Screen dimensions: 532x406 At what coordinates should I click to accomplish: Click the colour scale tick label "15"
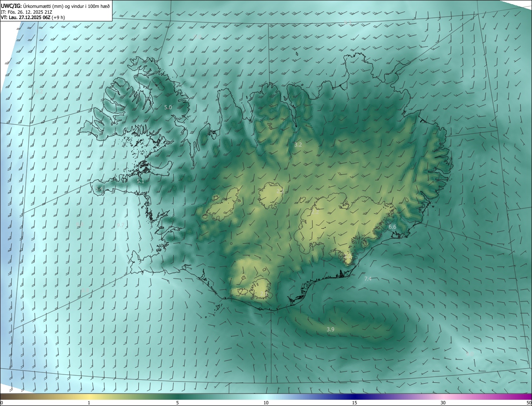click(355, 403)
